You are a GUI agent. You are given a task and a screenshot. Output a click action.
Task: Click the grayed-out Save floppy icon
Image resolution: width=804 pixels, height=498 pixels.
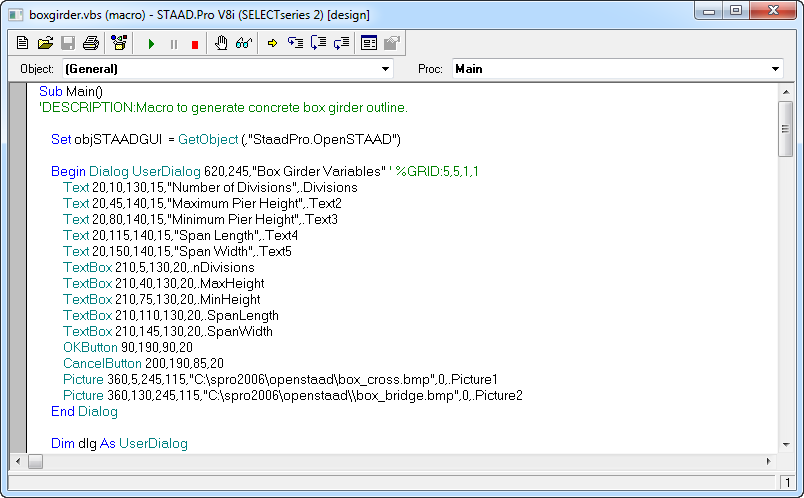coord(68,43)
